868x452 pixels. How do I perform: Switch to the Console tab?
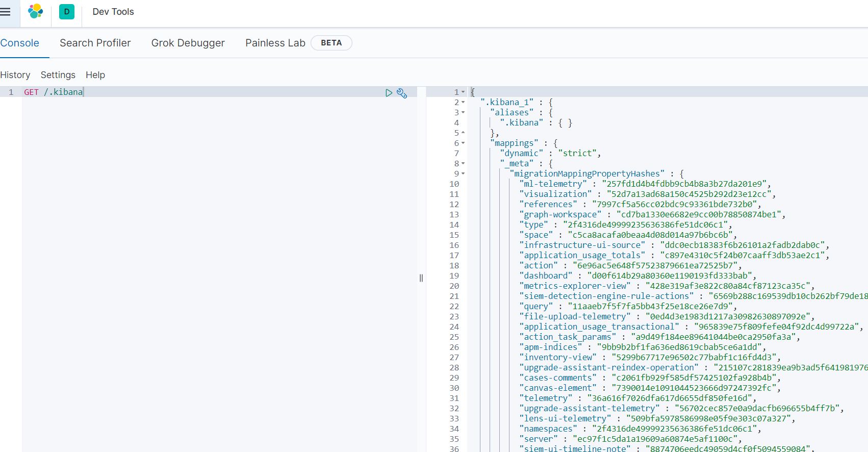(20, 43)
